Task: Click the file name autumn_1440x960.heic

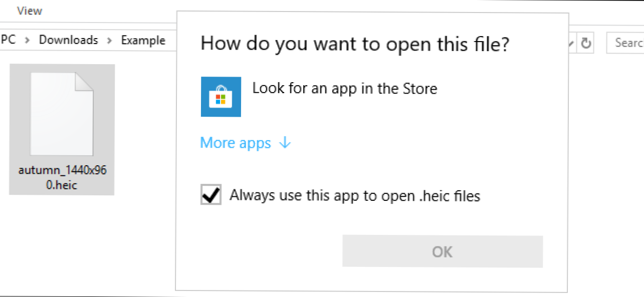Action: point(62,178)
